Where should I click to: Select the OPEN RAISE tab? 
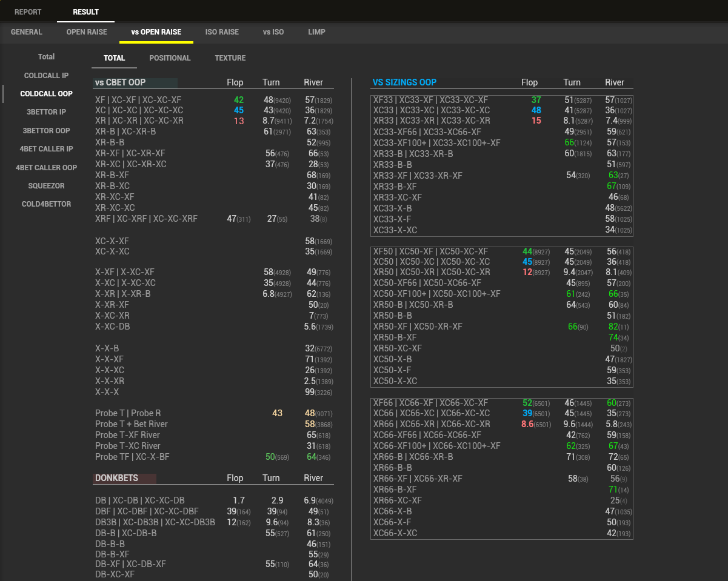click(87, 32)
